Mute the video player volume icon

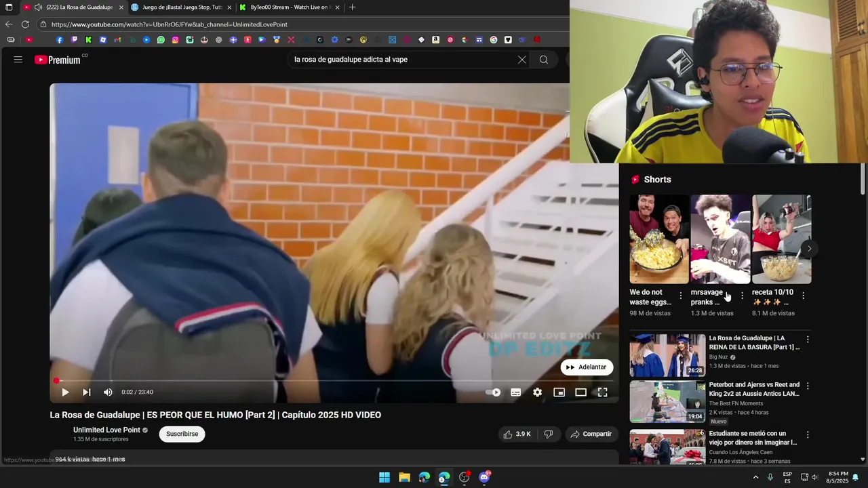[x=108, y=392]
